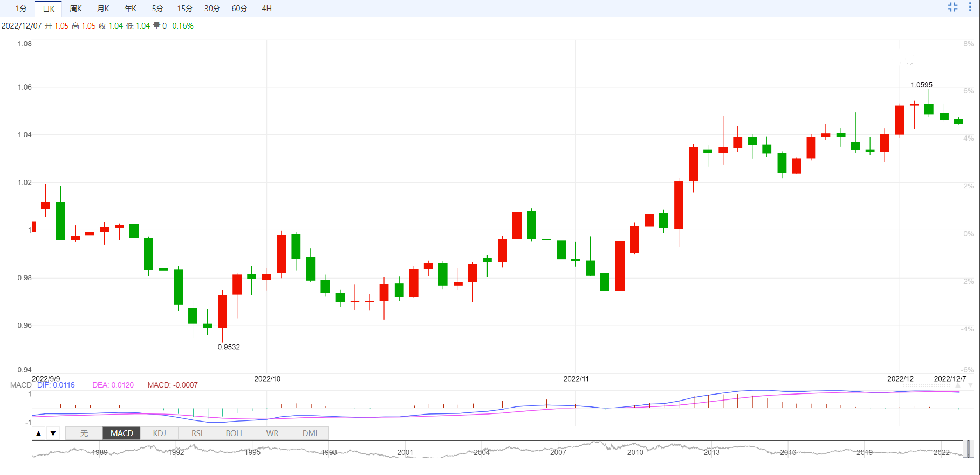The width and height of the screenshot is (980, 475).
Task: Toggle the MACD indicator button
Action: [x=122, y=433]
